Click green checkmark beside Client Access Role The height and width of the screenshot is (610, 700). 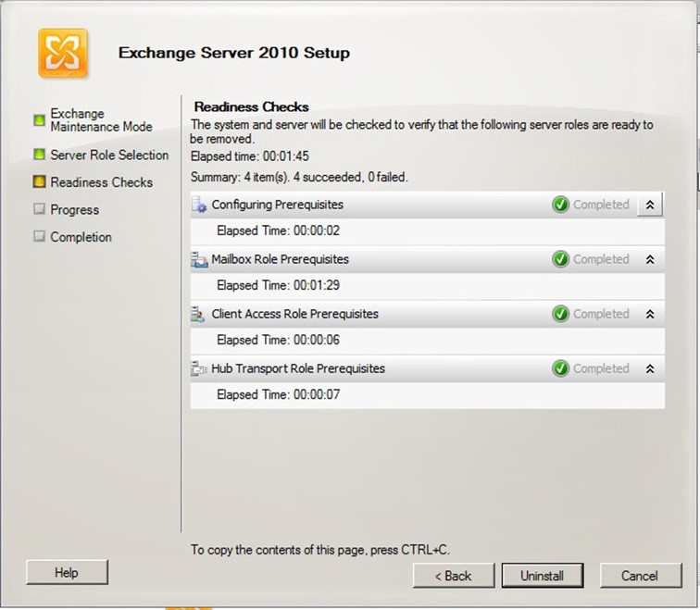(x=560, y=314)
